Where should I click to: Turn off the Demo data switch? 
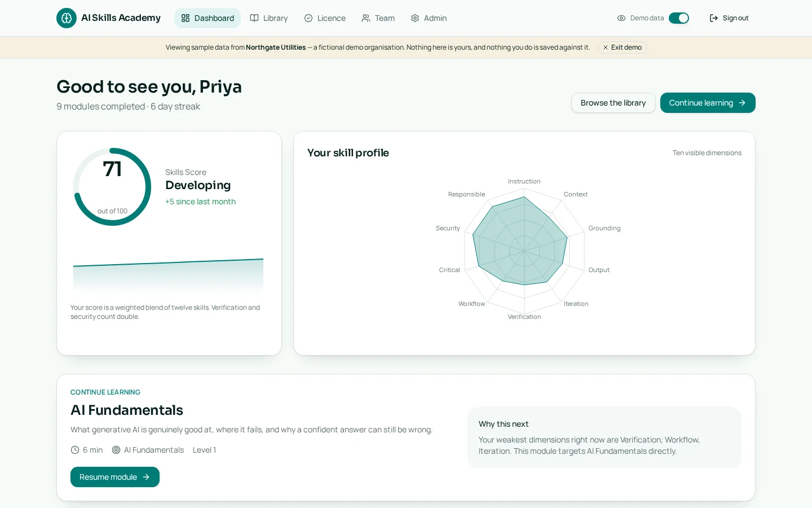click(x=679, y=18)
